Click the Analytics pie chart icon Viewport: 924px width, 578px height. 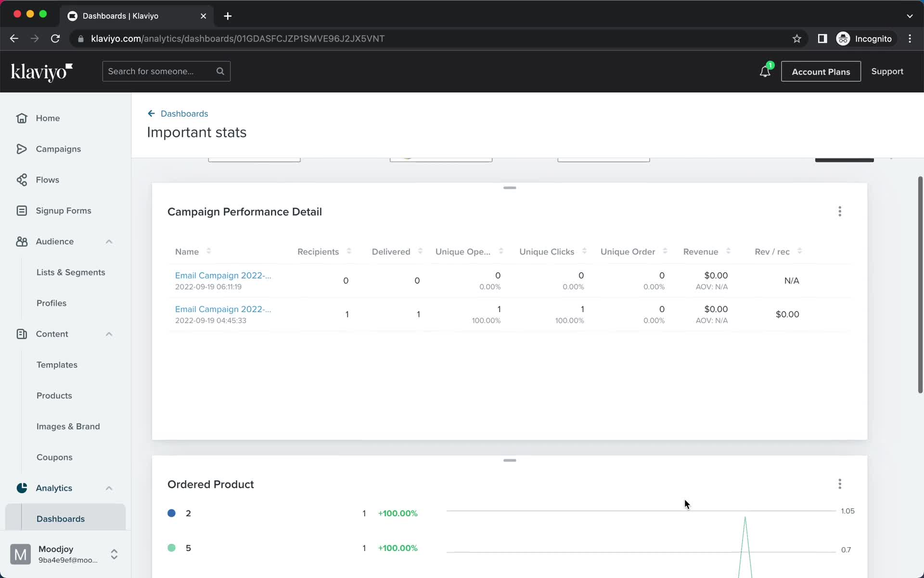point(22,488)
